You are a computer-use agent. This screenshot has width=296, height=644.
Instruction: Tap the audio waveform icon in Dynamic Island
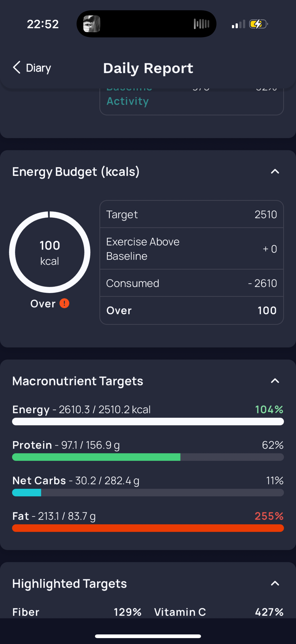tap(201, 24)
